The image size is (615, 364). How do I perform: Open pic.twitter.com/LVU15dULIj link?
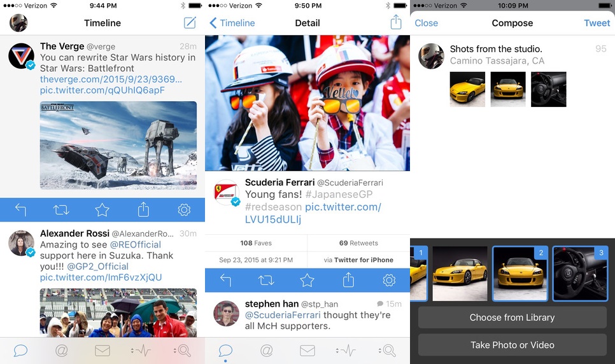[x=313, y=213]
